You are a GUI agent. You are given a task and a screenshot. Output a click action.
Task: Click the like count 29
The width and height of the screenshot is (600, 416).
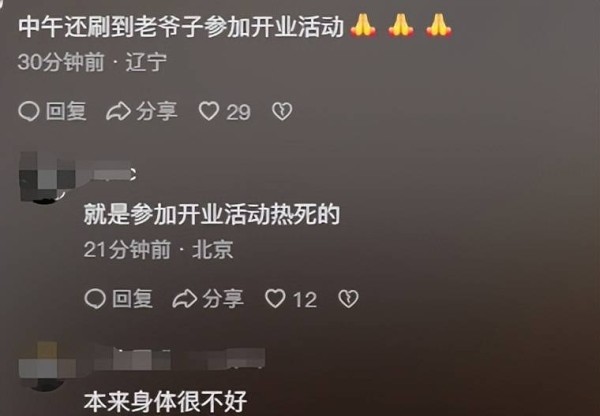(x=238, y=112)
